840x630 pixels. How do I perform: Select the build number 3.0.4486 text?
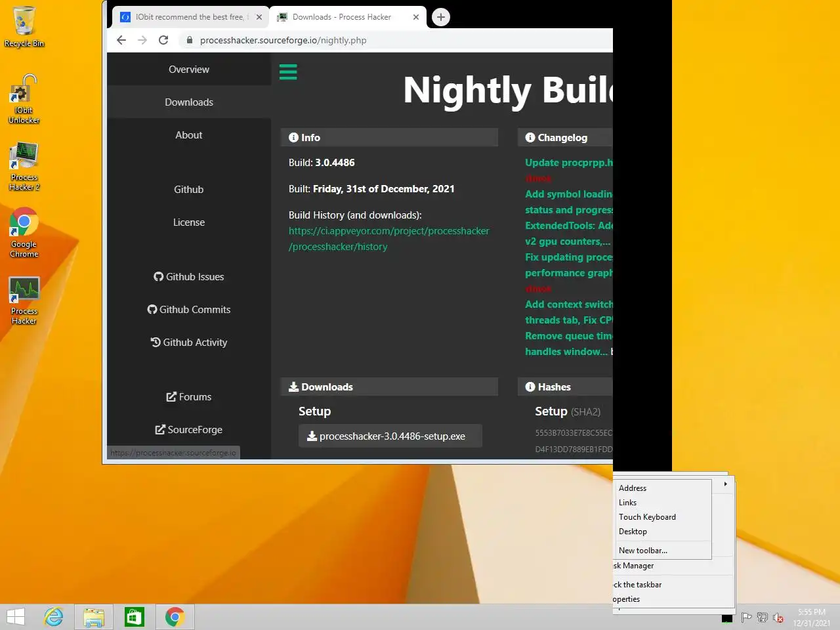click(x=335, y=163)
